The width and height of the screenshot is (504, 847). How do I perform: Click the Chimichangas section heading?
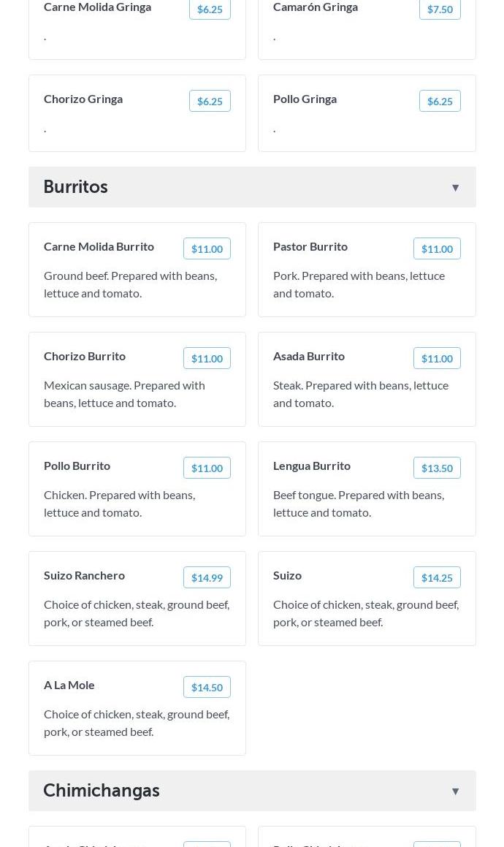[102, 791]
